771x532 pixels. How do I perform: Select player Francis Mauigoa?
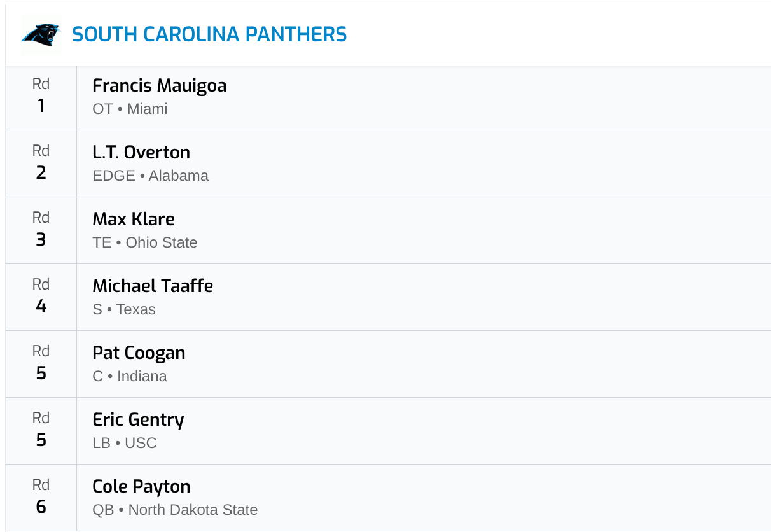click(x=159, y=85)
